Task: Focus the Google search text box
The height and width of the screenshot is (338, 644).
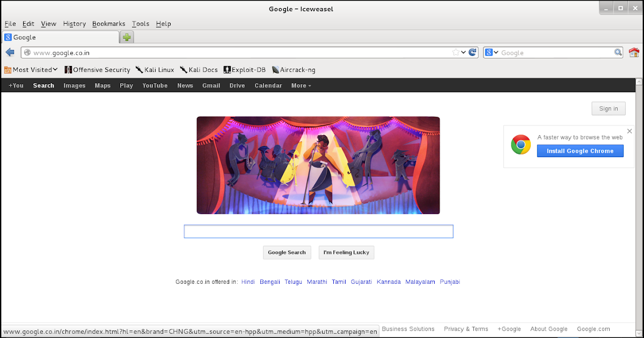Action: tap(319, 231)
